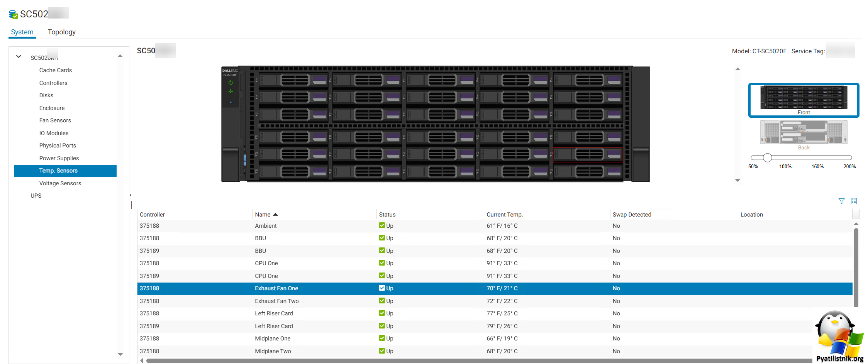Select the Front view thumbnail
Image resolution: width=868 pixels, height=364 pixels.
coord(804,100)
